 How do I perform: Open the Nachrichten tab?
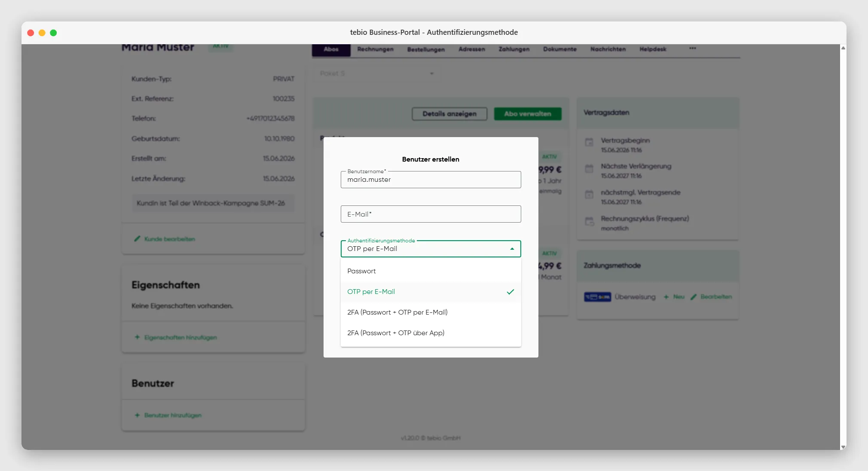click(x=608, y=49)
